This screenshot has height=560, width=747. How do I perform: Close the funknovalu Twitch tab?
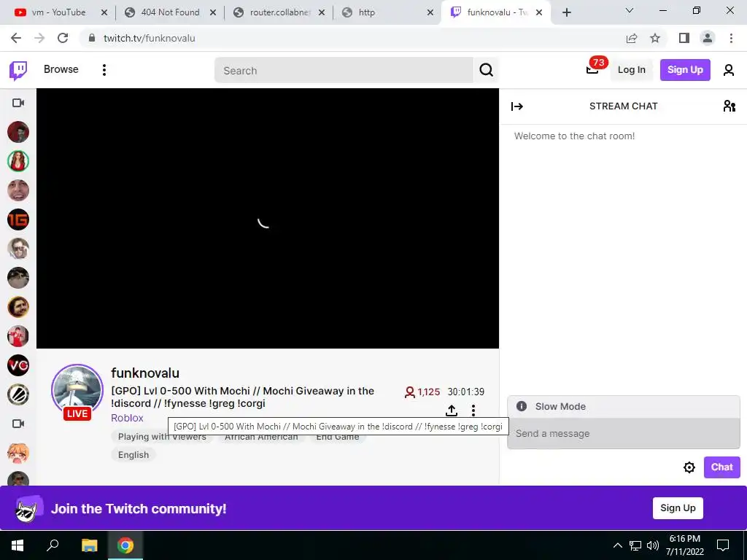539,12
